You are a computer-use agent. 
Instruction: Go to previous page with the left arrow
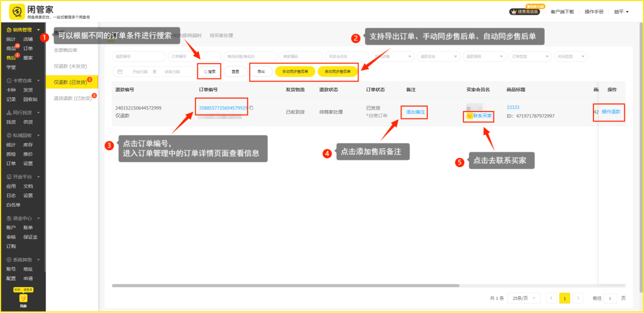tap(551, 298)
